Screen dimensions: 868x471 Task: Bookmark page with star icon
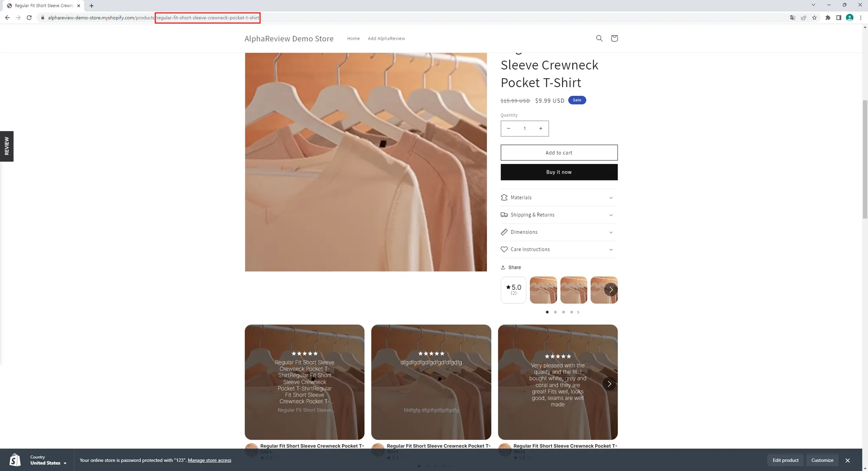pyautogui.click(x=814, y=18)
